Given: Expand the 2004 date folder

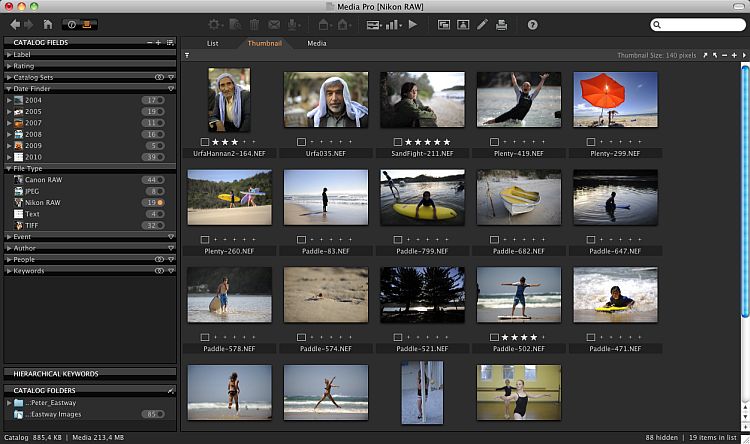Looking at the screenshot, I should (9, 100).
